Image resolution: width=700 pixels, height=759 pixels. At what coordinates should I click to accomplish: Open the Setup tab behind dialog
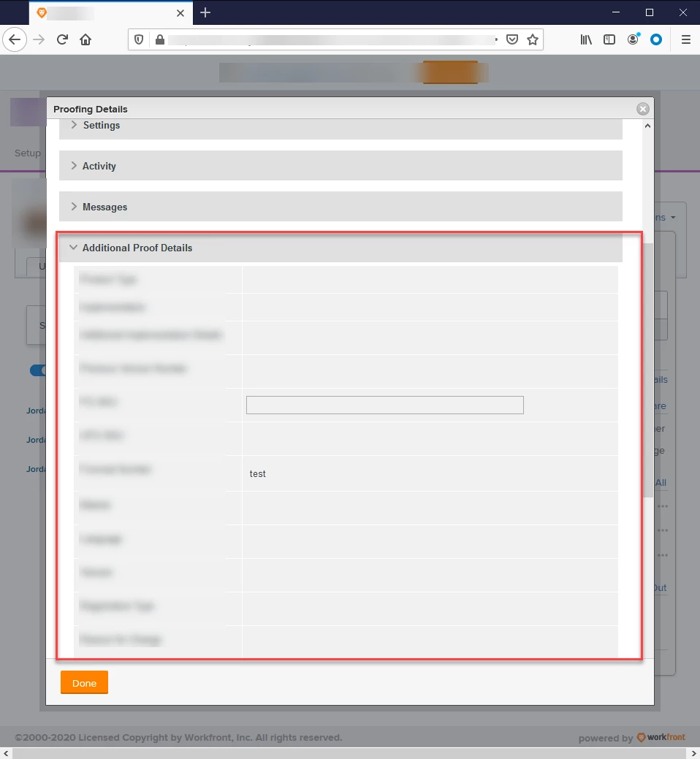click(28, 153)
